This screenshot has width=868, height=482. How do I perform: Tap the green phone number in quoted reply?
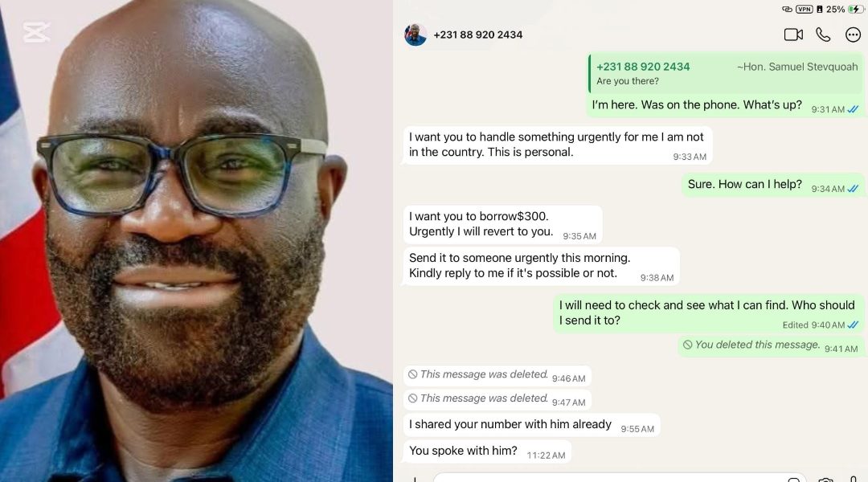pos(643,67)
